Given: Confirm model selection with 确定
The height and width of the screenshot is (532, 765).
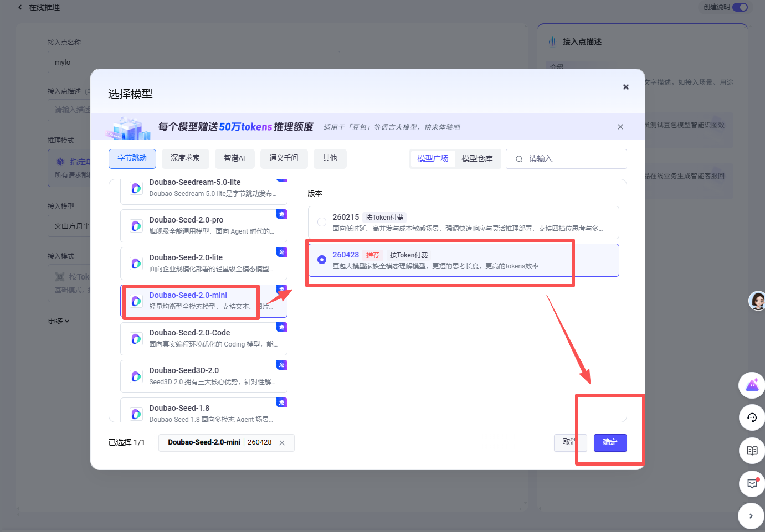Looking at the screenshot, I should [610, 442].
